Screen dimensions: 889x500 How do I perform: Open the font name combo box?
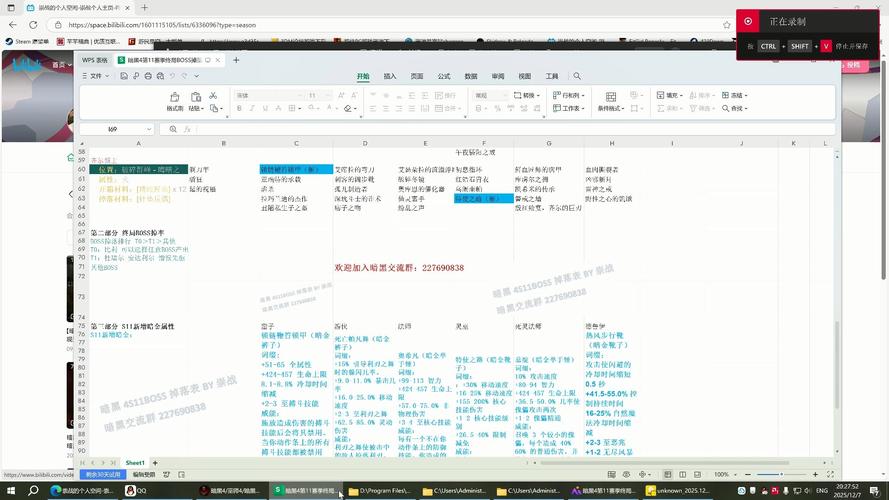(x=267, y=95)
